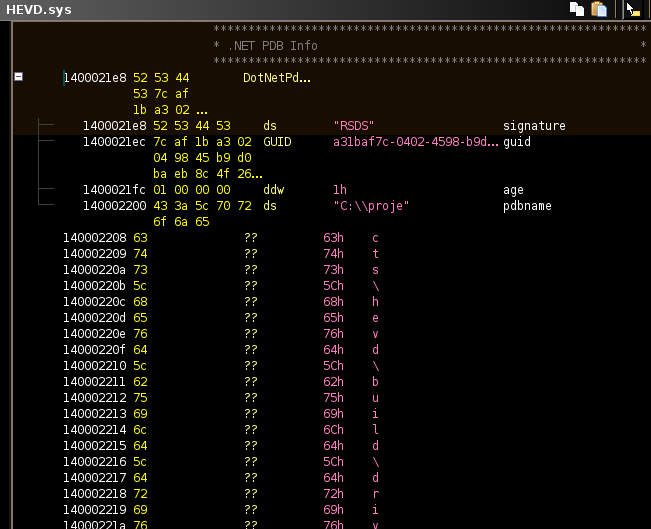Click the ds mnemonic on pdbname row

tap(270, 206)
